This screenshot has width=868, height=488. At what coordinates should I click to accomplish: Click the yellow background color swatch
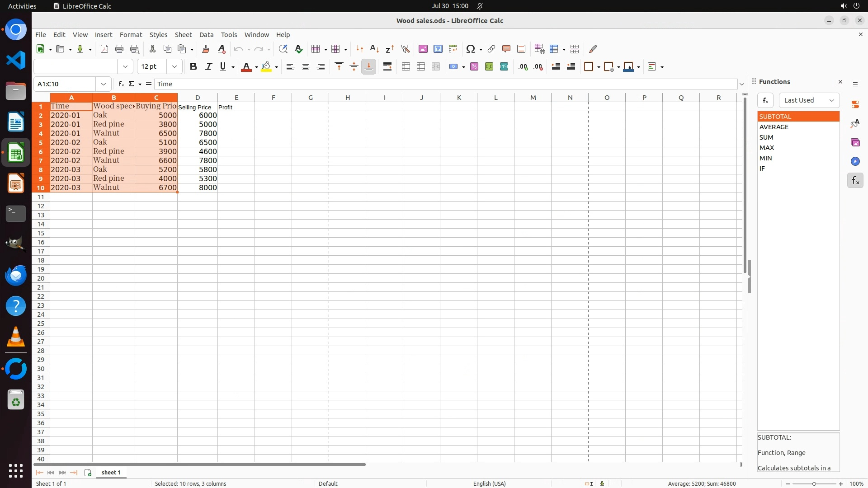[266, 67]
